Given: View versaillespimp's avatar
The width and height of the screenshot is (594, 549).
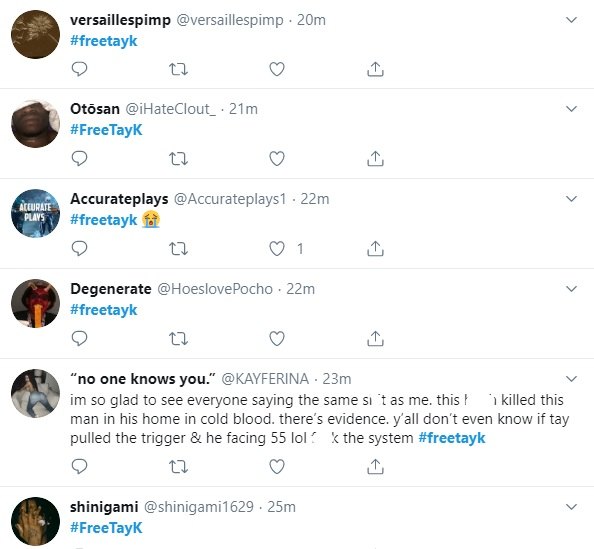Looking at the screenshot, I should (x=36, y=34).
